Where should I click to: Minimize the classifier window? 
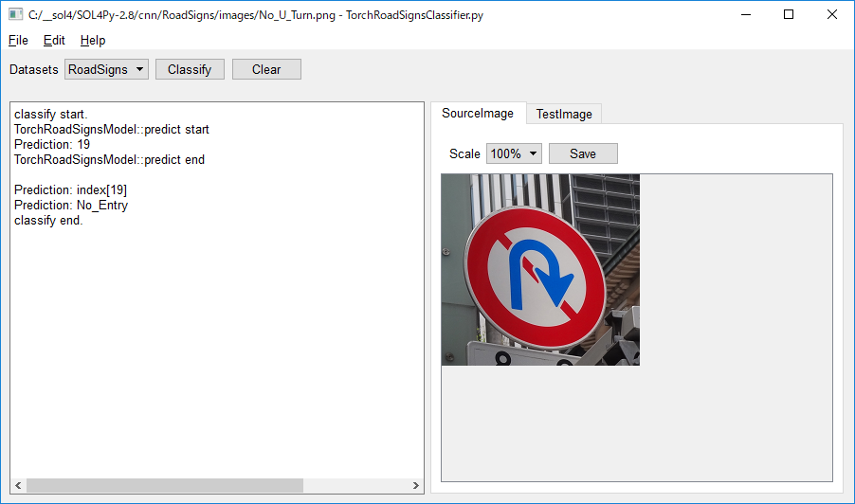click(746, 15)
